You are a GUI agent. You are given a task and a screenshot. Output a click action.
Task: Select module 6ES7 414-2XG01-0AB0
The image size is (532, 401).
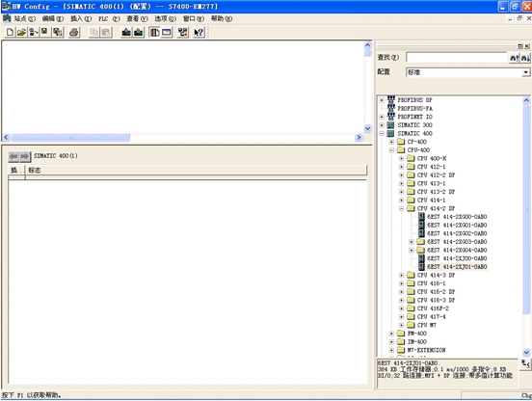[457, 226]
